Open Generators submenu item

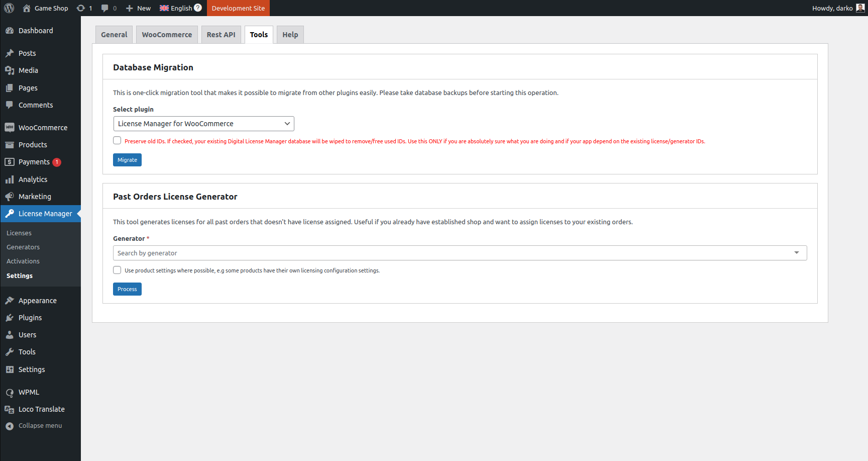23,247
